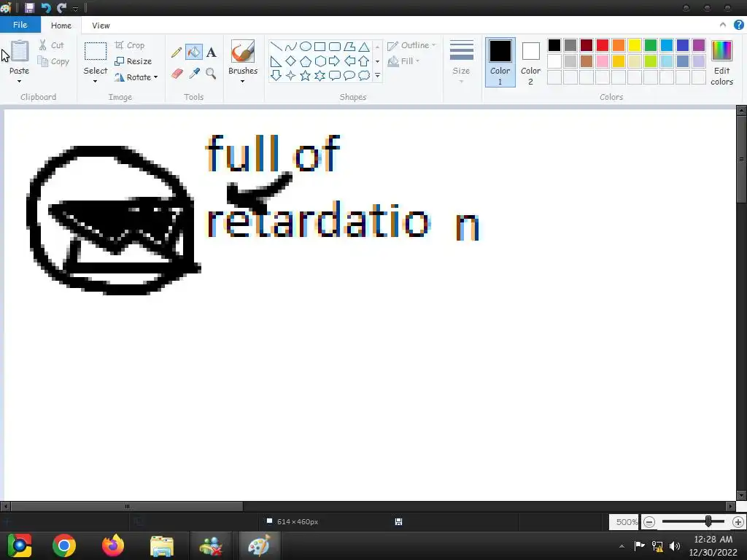Click the Undo arrow in title bar

[46, 7]
